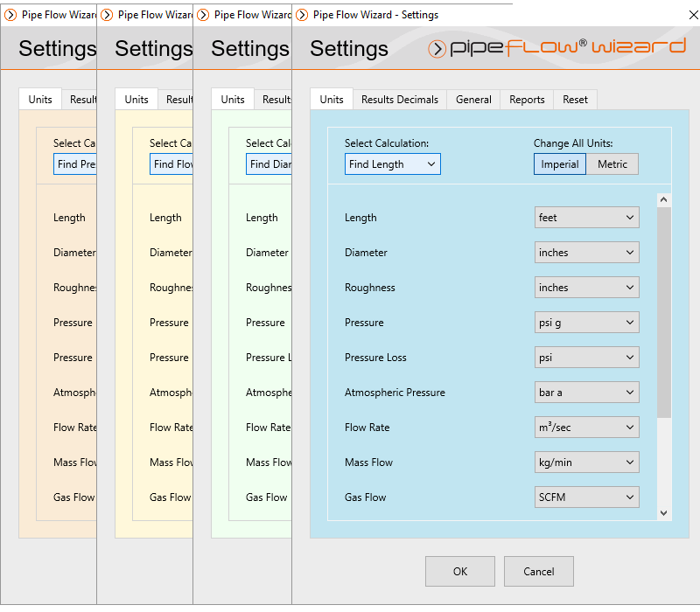The image size is (700, 612).
Task: Click the 'Length' label in the orange window
Action: click(x=69, y=218)
